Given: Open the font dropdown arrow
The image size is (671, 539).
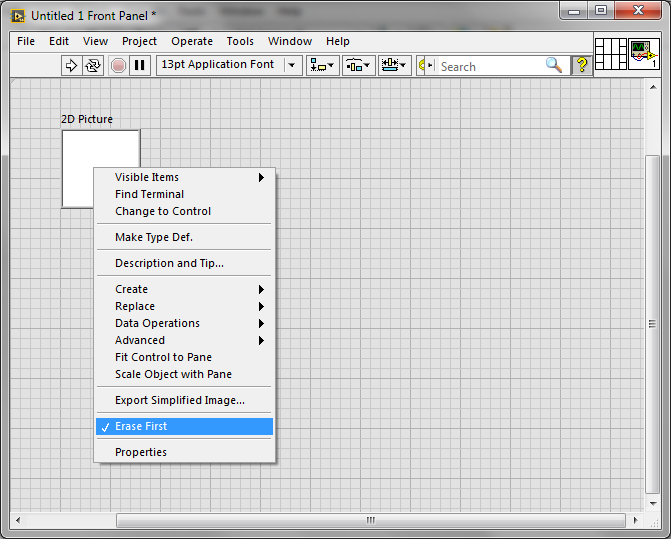Looking at the screenshot, I should 292,65.
